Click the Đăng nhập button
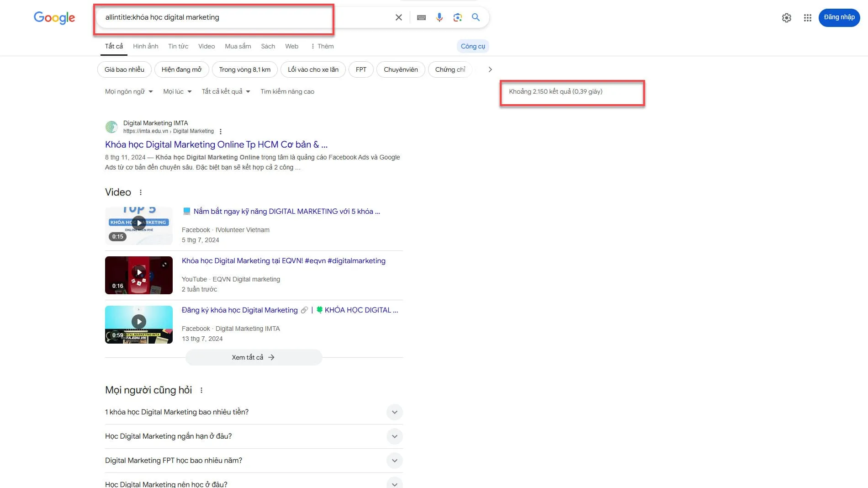 coord(839,17)
